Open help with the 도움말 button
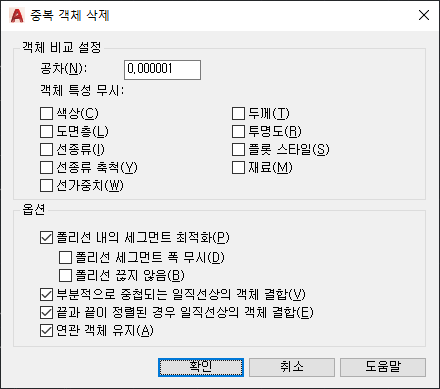The width and height of the screenshot is (440, 389). (383, 367)
